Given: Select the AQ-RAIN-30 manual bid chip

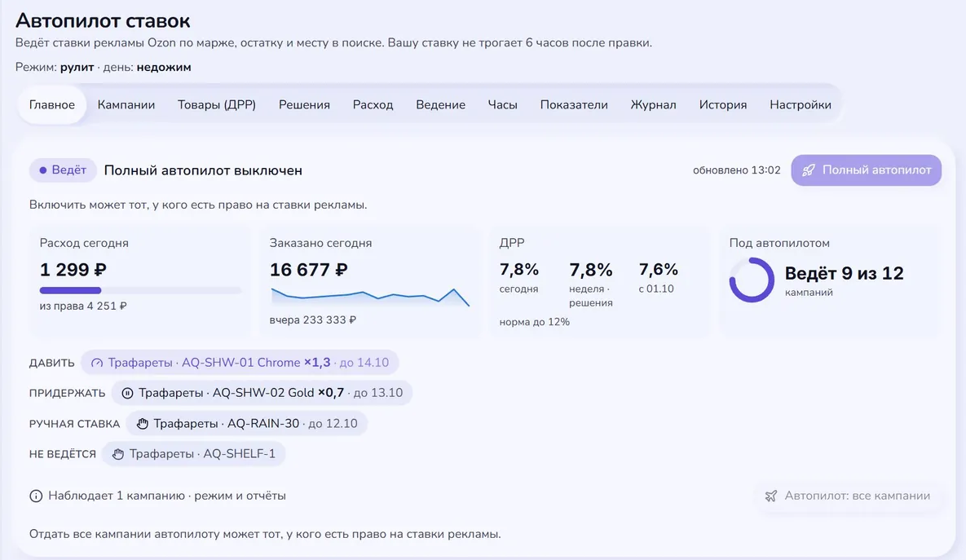Looking at the screenshot, I should pos(246,424).
